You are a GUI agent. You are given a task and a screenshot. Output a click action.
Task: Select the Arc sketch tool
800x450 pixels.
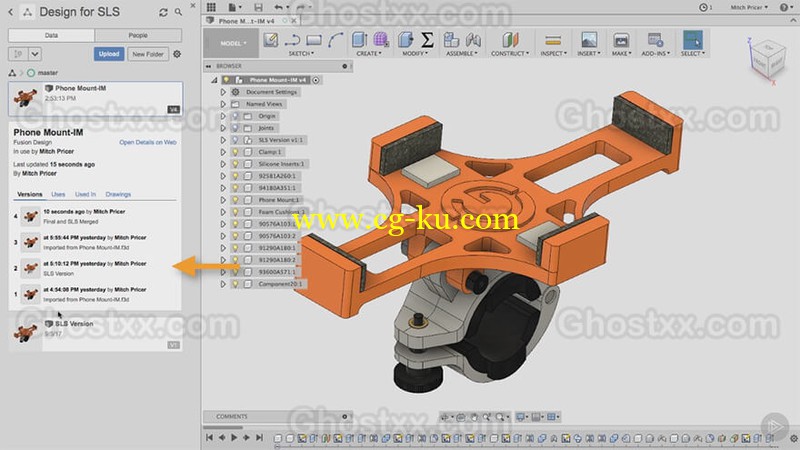point(335,40)
